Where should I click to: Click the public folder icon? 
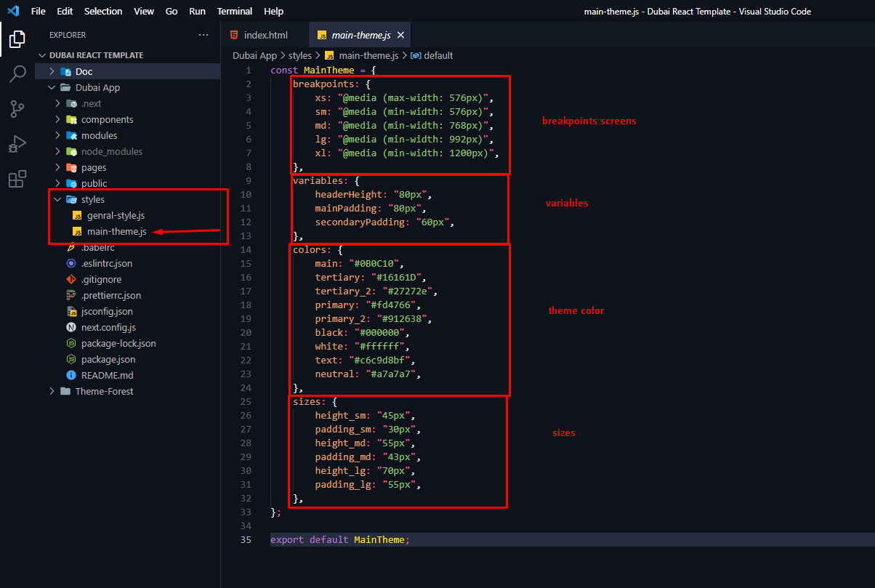click(x=71, y=183)
